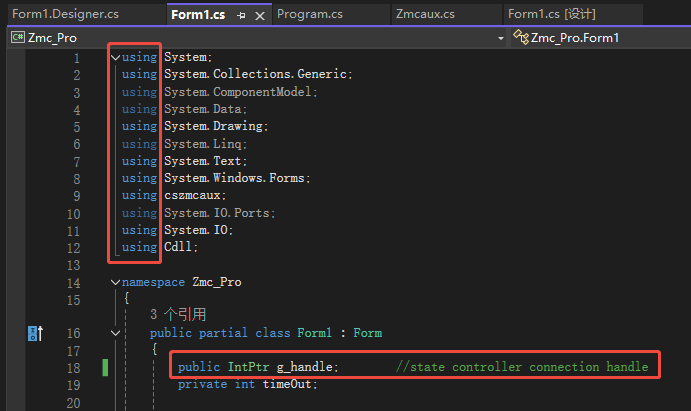This screenshot has height=411, width=691.
Task: Open the Zmc_Pro.Form1 type dropdown
Action: point(600,38)
